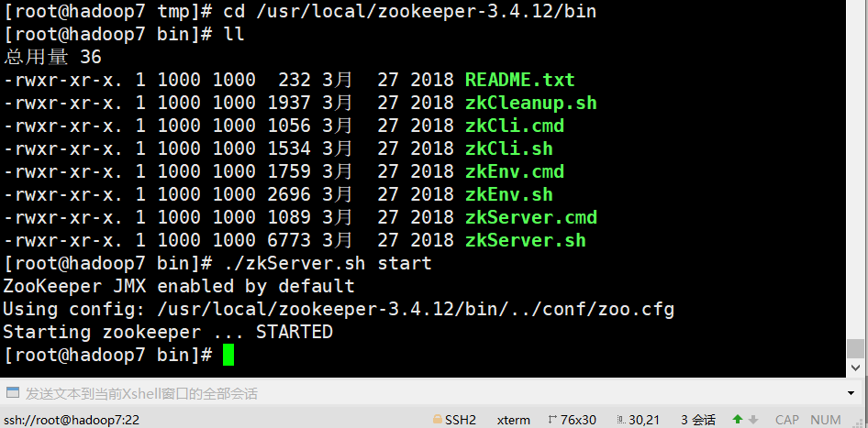Click the resize grip at status bar corner
The height and width of the screenshot is (428, 868).
coord(859,421)
